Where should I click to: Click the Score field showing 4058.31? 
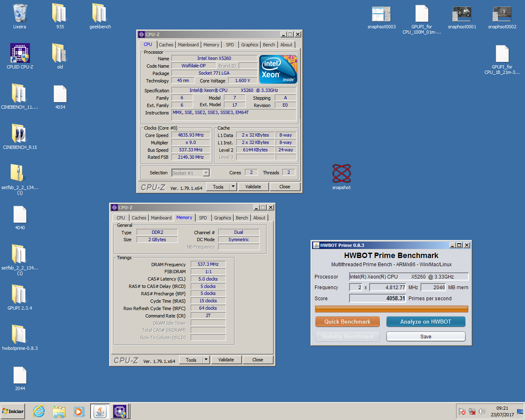(378, 298)
